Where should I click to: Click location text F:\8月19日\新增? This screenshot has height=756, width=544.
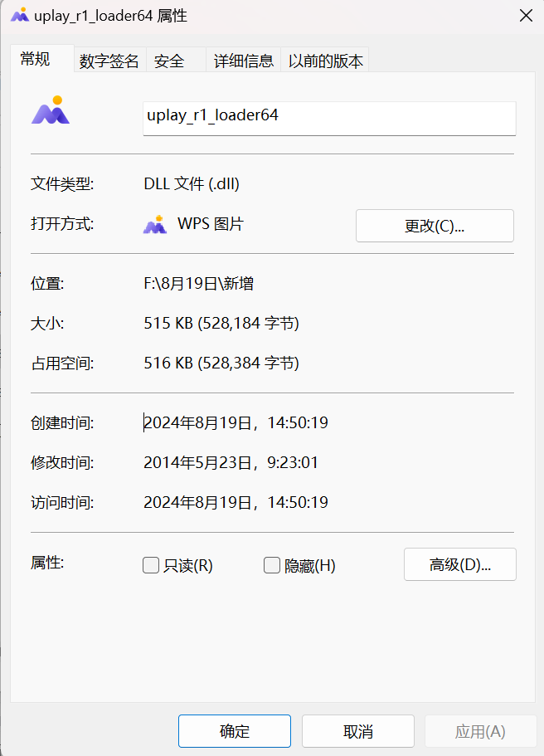(x=198, y=283)
